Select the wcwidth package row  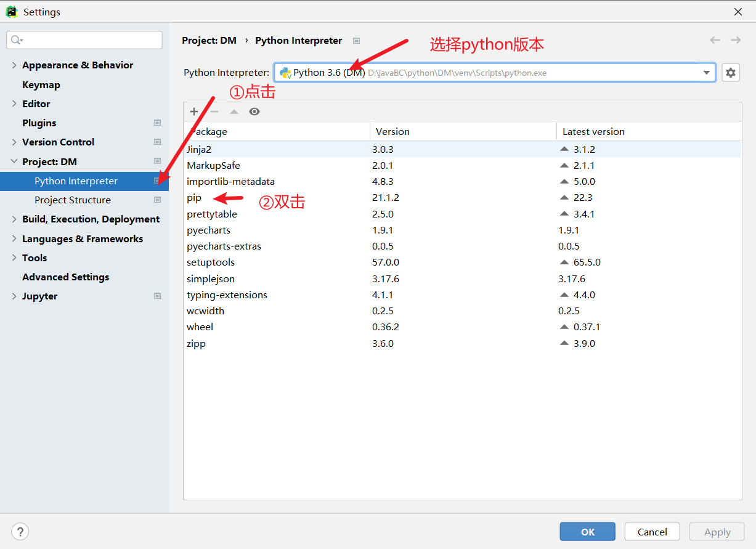click(x=463, y=311)
